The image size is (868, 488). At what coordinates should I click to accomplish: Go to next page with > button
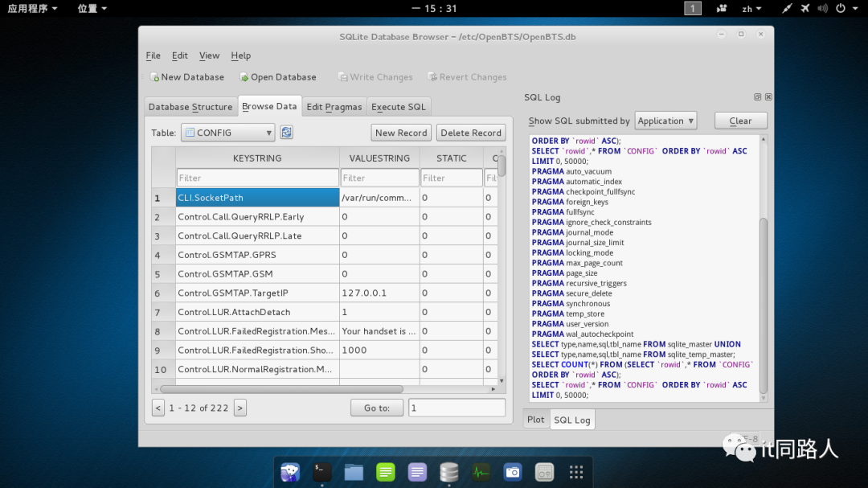(240, 408)
